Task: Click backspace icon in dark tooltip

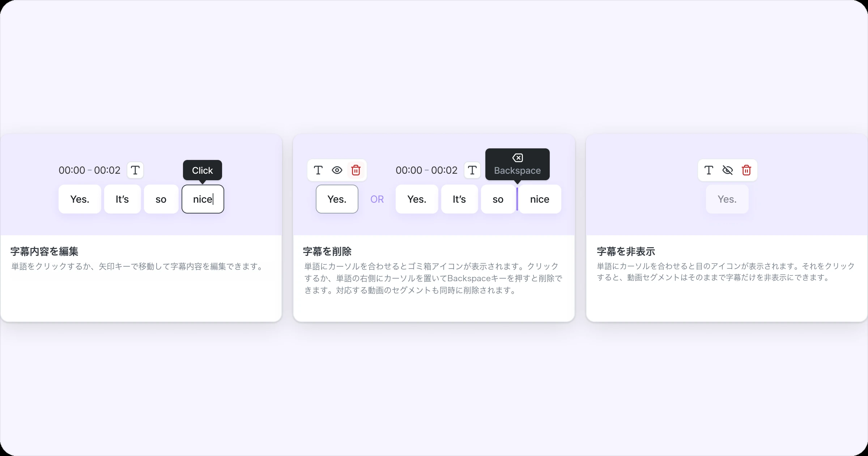Action: tap(518, 158)
